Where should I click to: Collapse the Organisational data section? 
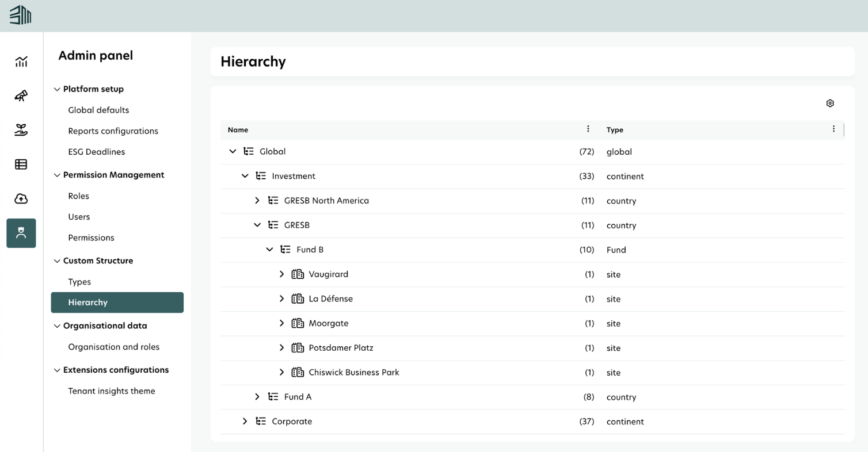pyautogui.click(x=57, y=326)
